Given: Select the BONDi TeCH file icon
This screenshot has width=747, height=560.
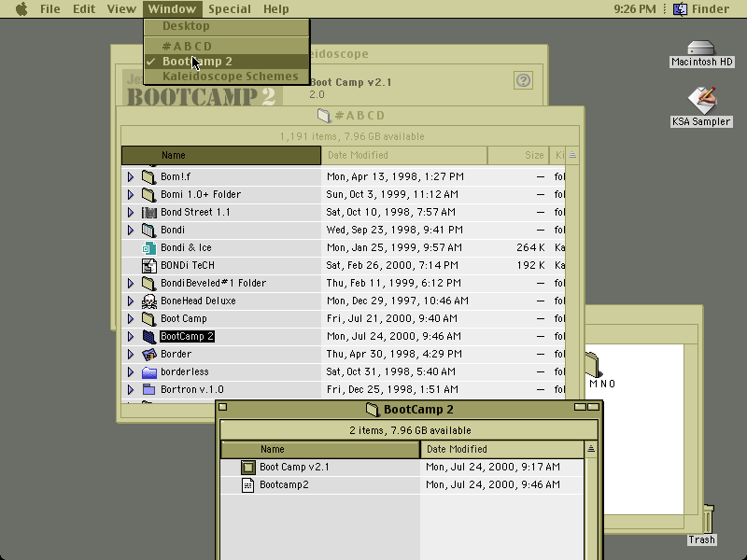Looking at the screenshot, I should coord(148,265).
